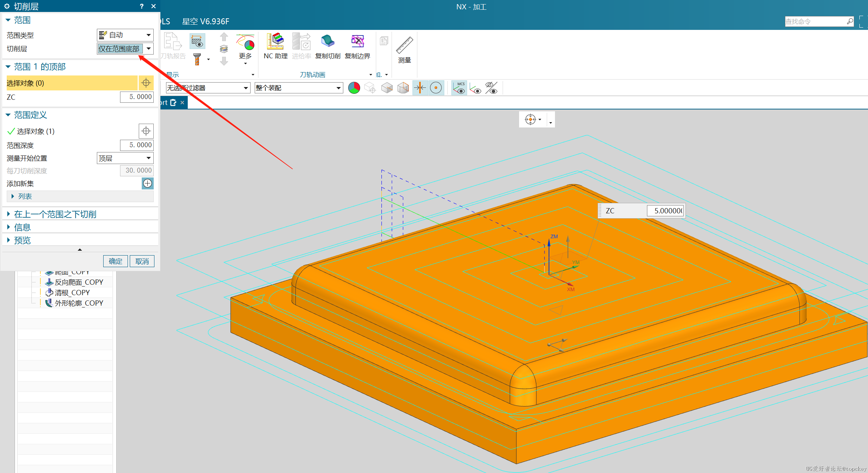Open the 无选择过滤器 selection filter dropdown
868x473 pixels.
pyautogui.click(x=208, y=88)
